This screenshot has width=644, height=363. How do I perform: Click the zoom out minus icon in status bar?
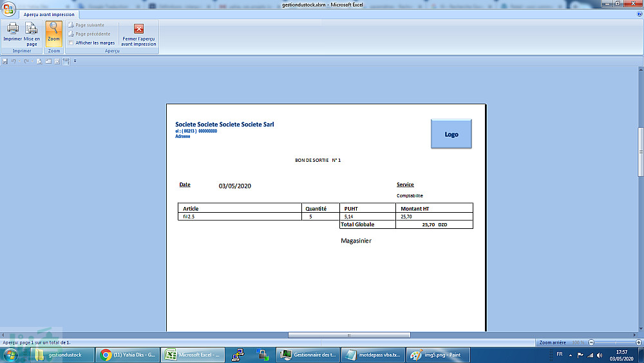(x=591, y=342)
